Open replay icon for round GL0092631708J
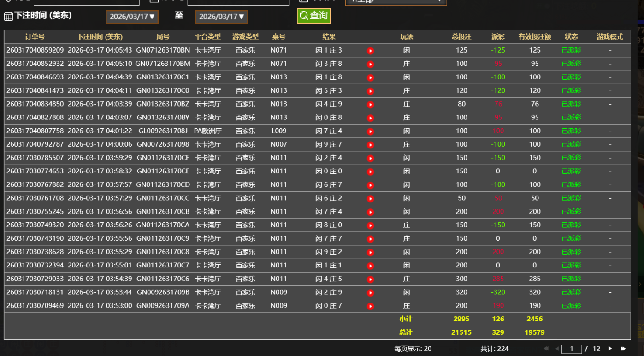Viewport: 644px width, 356px height. coord(370,131)
